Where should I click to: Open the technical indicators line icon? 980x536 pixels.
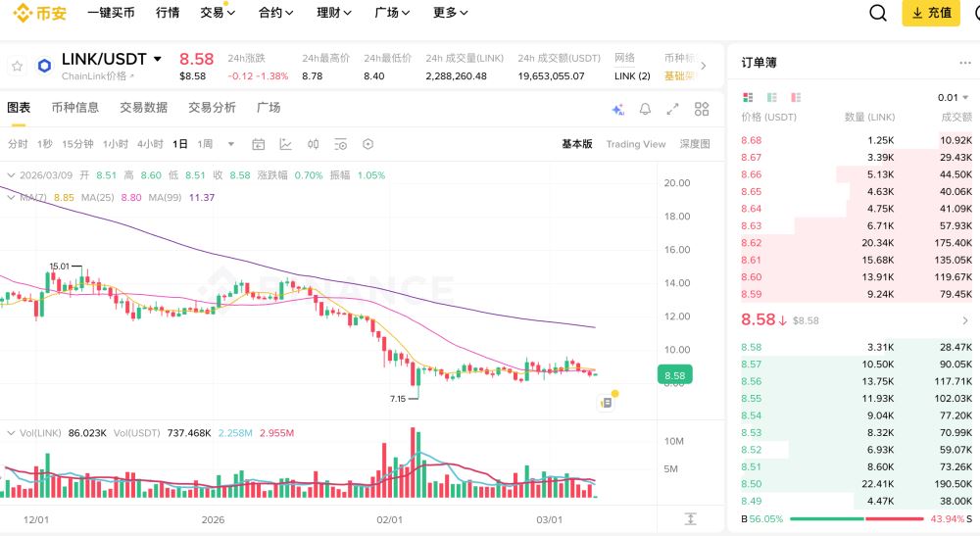coord(285,144)
